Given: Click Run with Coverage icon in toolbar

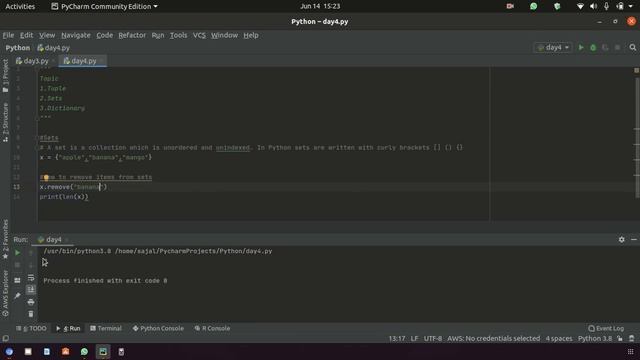Looking at the screenshot, I should [x=605, y=48].
